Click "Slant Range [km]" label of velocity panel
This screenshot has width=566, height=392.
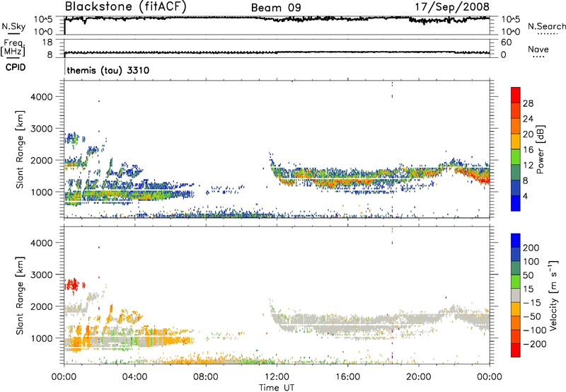[20, 295]
